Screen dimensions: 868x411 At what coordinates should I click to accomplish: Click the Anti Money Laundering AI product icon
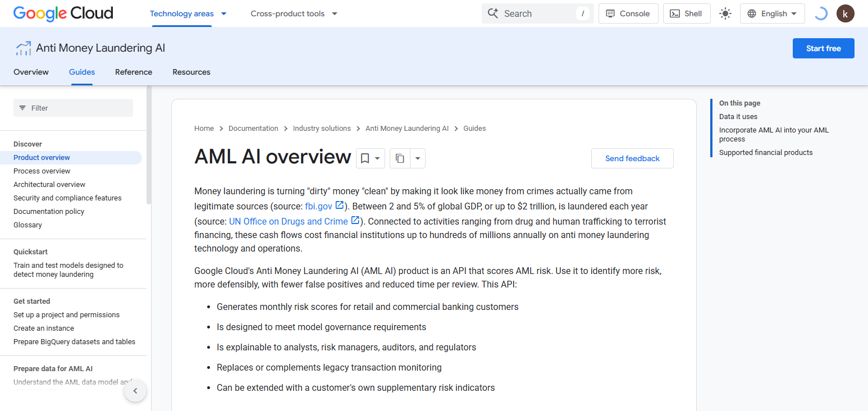pos(23,48)
